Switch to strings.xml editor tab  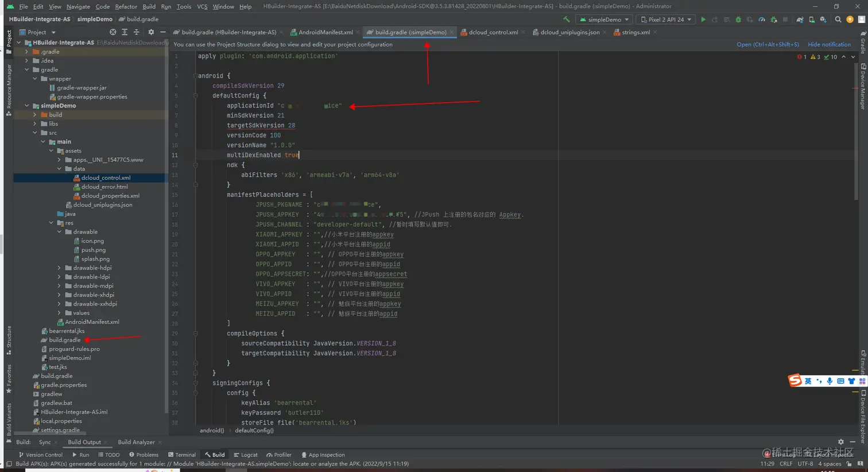635,32
